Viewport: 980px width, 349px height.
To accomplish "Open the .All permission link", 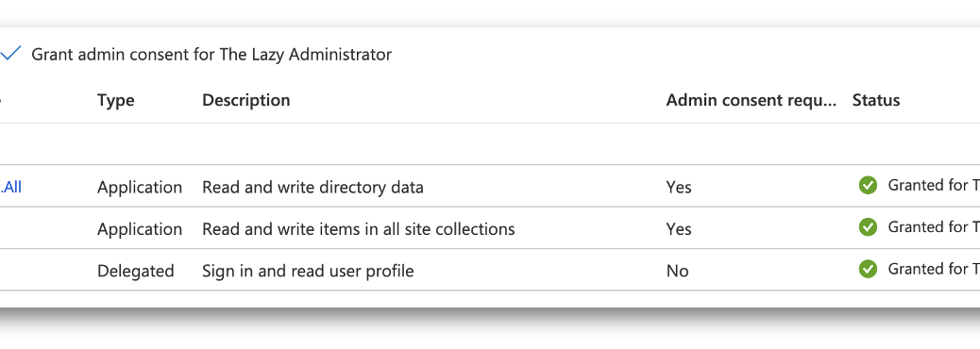I will 10,187.
